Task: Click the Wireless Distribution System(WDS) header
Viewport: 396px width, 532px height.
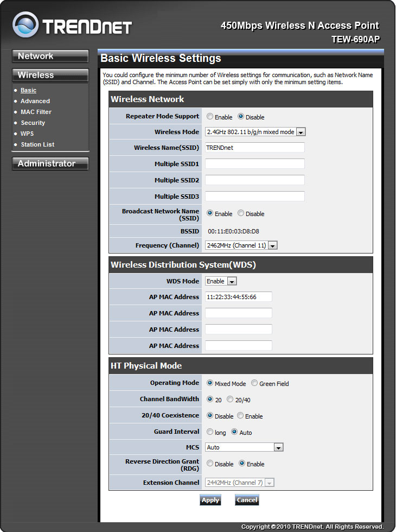Action: 183,265
